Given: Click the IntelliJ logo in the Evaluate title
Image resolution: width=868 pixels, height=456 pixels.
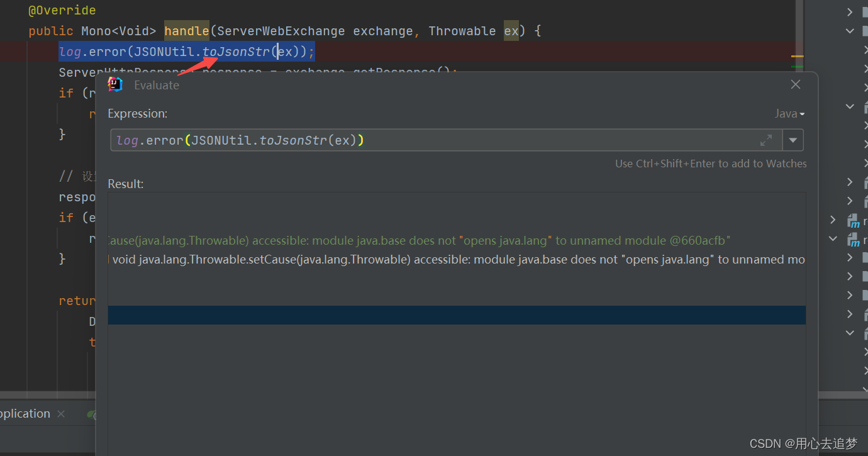Looking at the screenshot, I should 115,84.
